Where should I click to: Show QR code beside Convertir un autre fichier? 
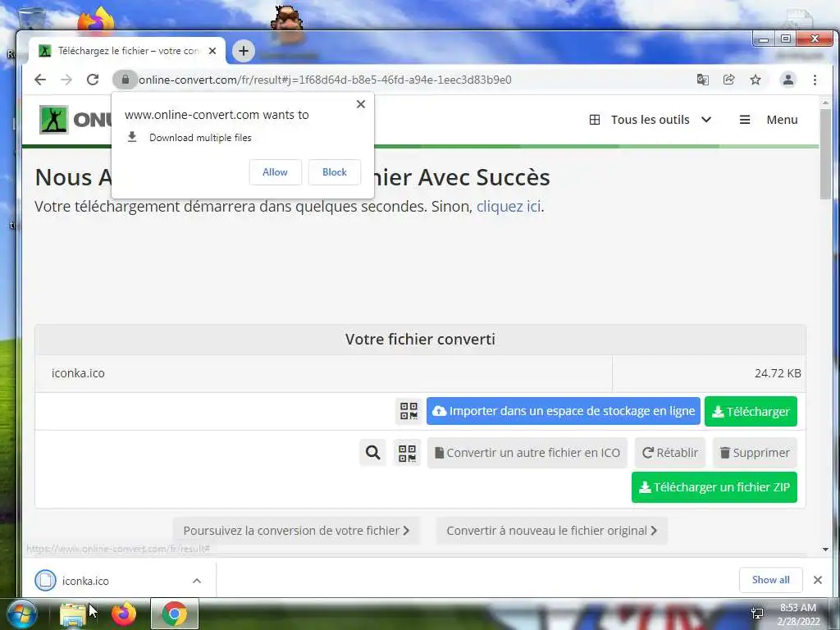coord(407,453)
